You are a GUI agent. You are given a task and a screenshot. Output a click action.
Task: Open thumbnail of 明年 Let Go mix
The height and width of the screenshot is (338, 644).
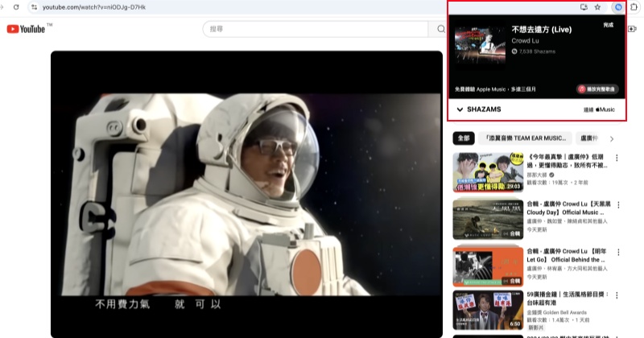pyautogui.click(x=488, y=266)
